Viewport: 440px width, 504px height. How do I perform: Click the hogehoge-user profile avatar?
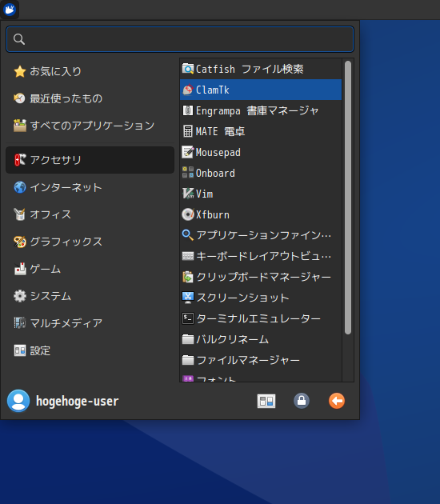(x=18, y=401)
